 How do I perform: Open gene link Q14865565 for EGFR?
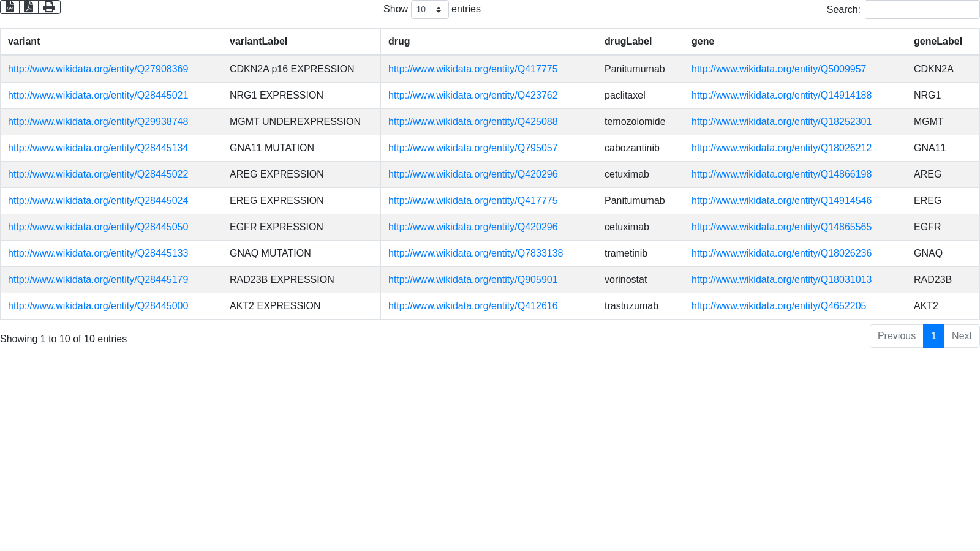(781, 227)
